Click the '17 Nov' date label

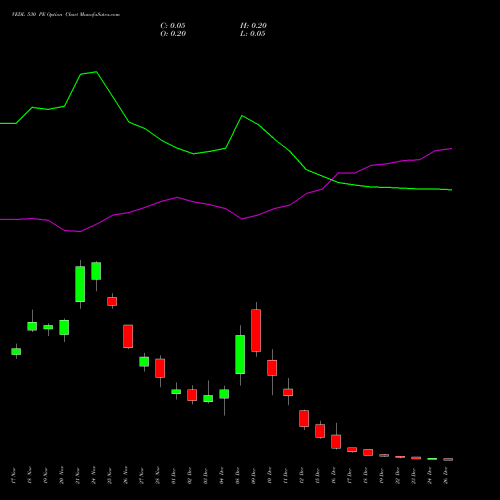14,475
